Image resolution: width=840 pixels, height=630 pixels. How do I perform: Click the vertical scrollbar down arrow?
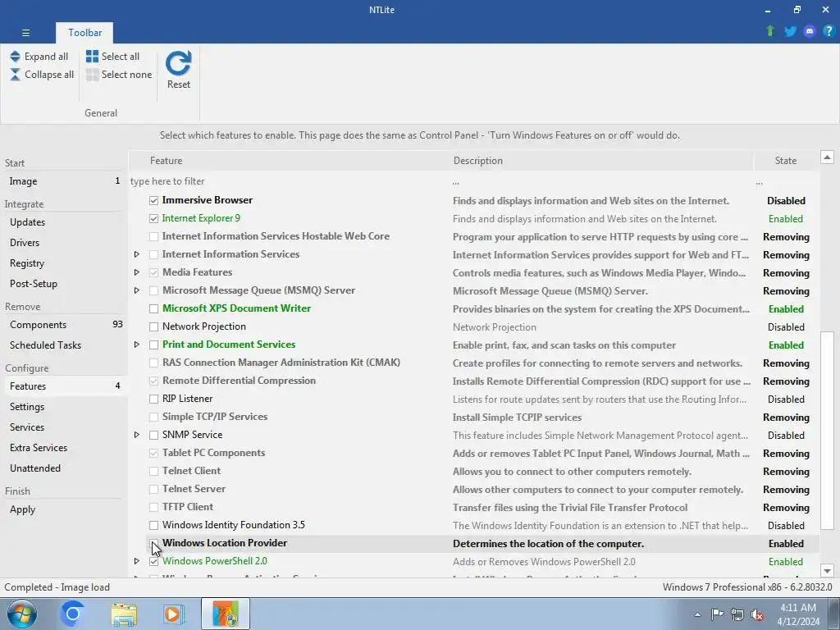(x=827, y=571)
